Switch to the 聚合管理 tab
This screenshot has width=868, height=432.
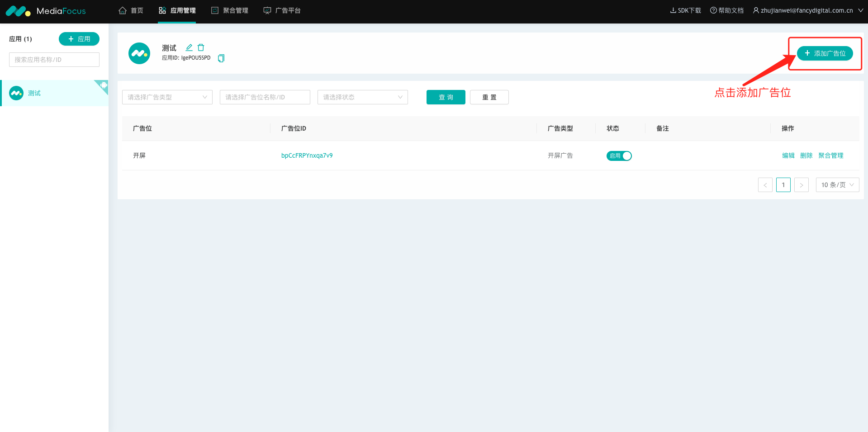click(230, 10)
